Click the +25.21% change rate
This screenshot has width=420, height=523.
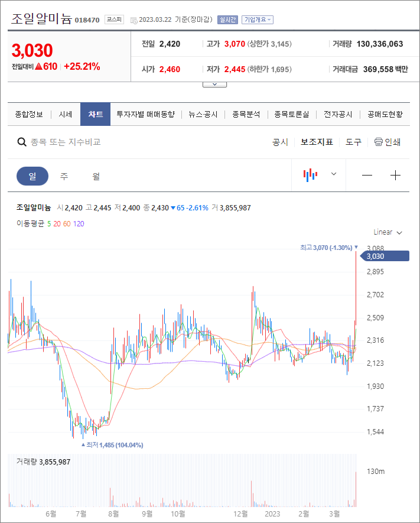[82, 66]
